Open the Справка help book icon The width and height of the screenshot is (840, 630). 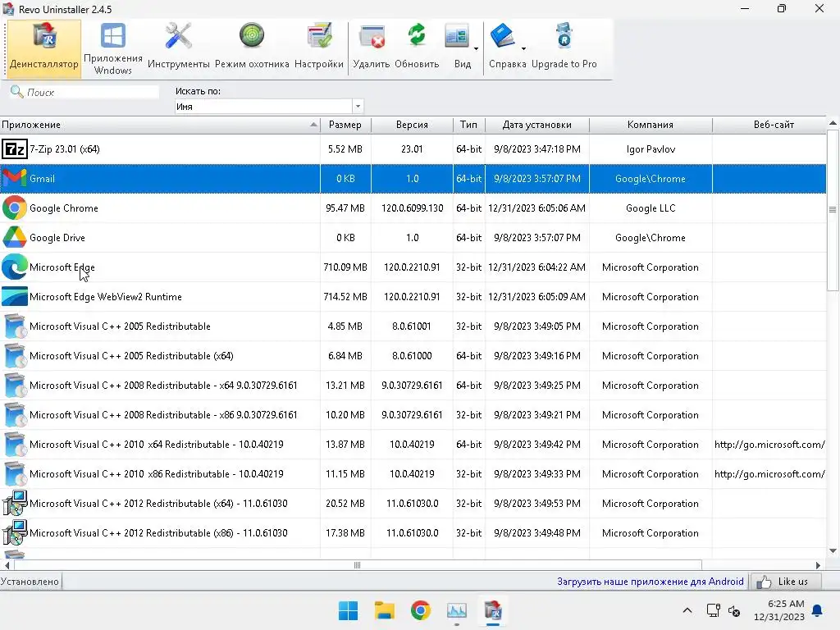click(503, 36)
